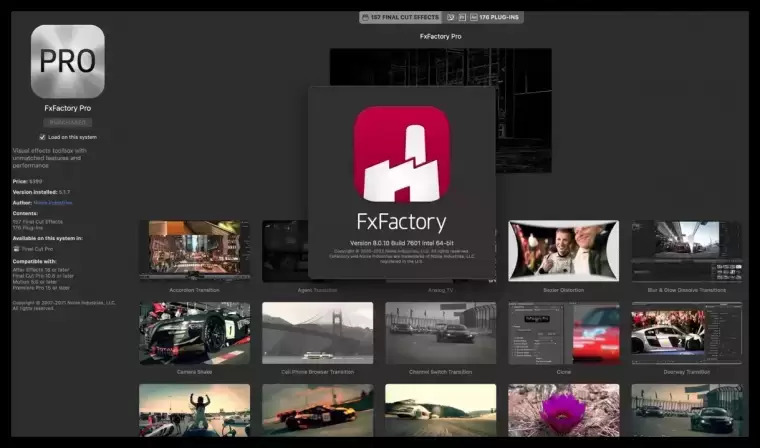Click the Channel Switch Transition label

pos(441,372)
